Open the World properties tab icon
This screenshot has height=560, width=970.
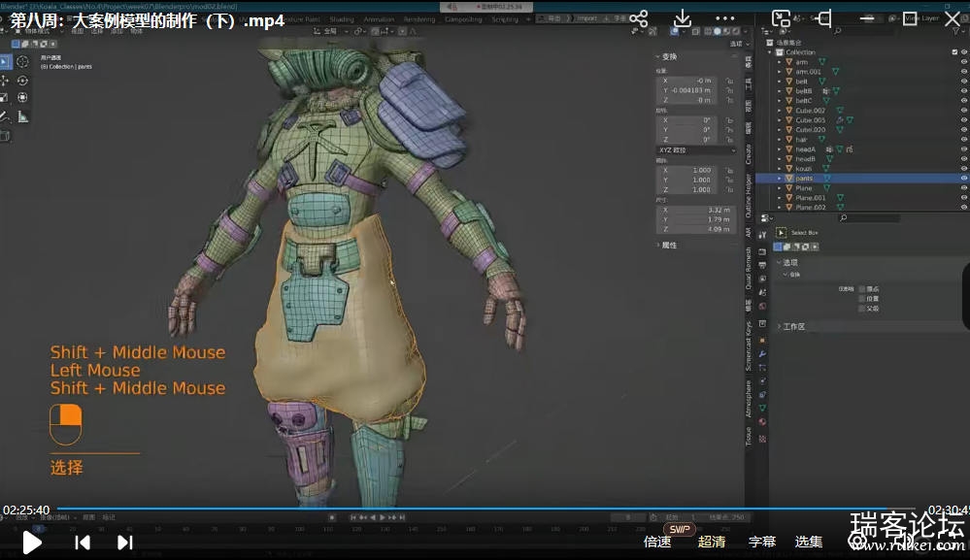coord(762,306)
